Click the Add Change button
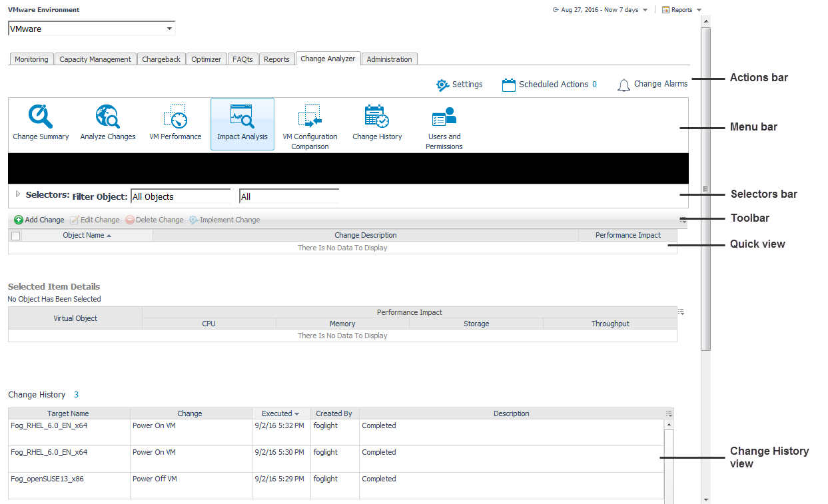This screenshot has width=828, height=504. [39, 220]
